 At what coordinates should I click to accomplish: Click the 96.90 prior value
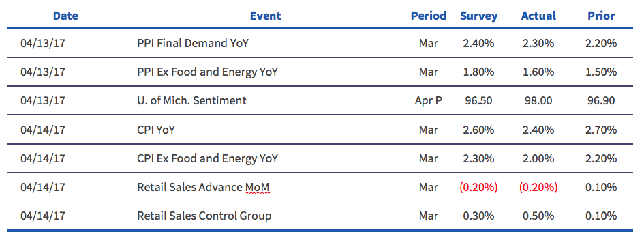pyautogui.click(x=601, y=101)
